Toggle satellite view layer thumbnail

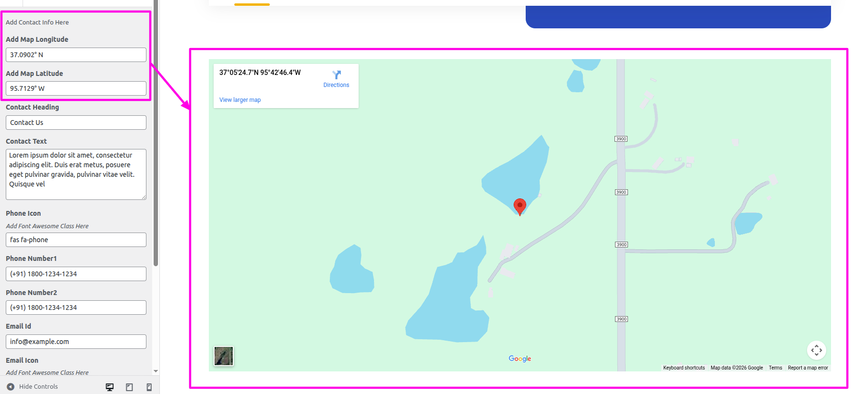pos(224,356)
